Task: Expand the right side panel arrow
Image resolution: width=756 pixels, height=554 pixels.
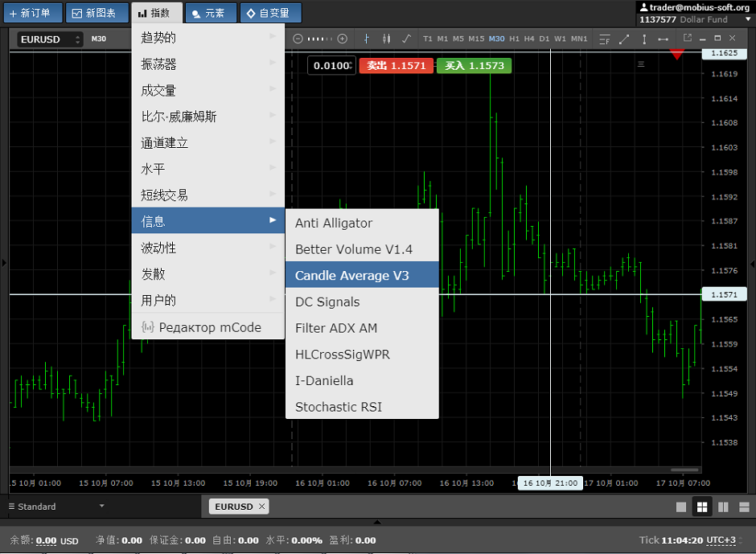Action: pos(752,263)
